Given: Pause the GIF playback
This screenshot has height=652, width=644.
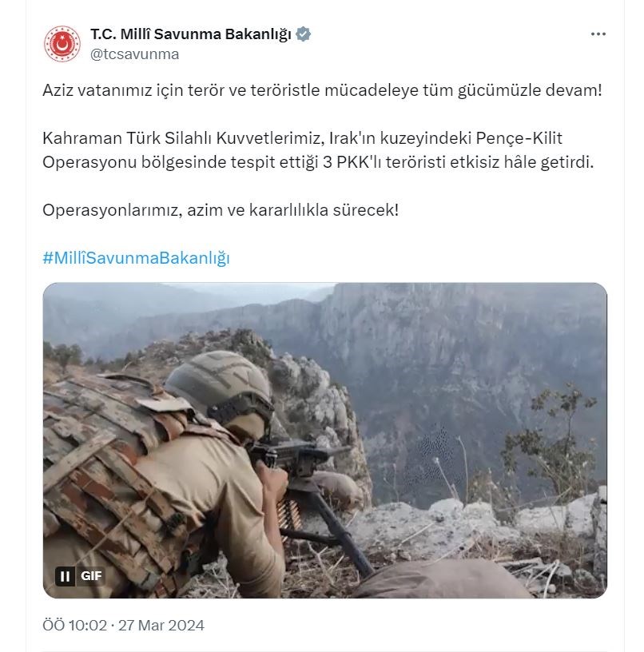Looking at the screenshot, I should 66,576.
